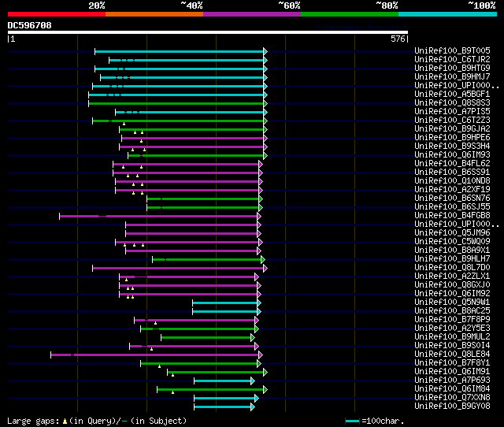Click the green ~80% identity legend segment
The height and width of the screenshot is (427, 504).
350,14
